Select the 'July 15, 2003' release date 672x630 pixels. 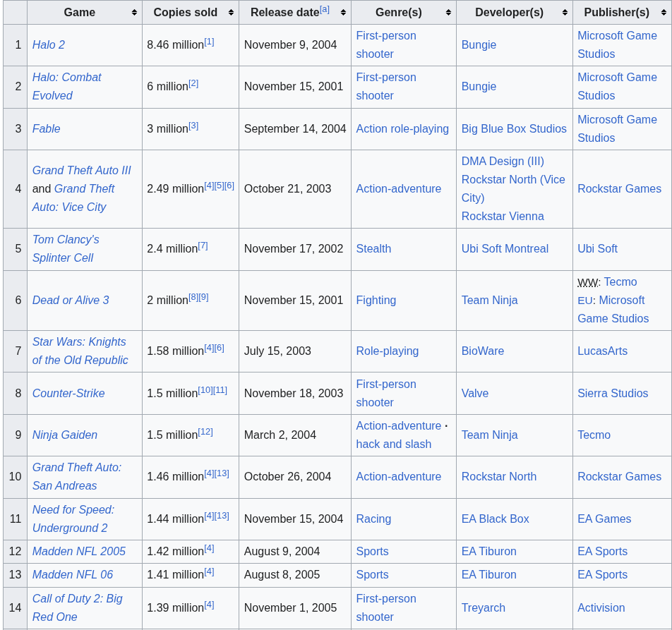pyautogui.click(x=277, y=351)
